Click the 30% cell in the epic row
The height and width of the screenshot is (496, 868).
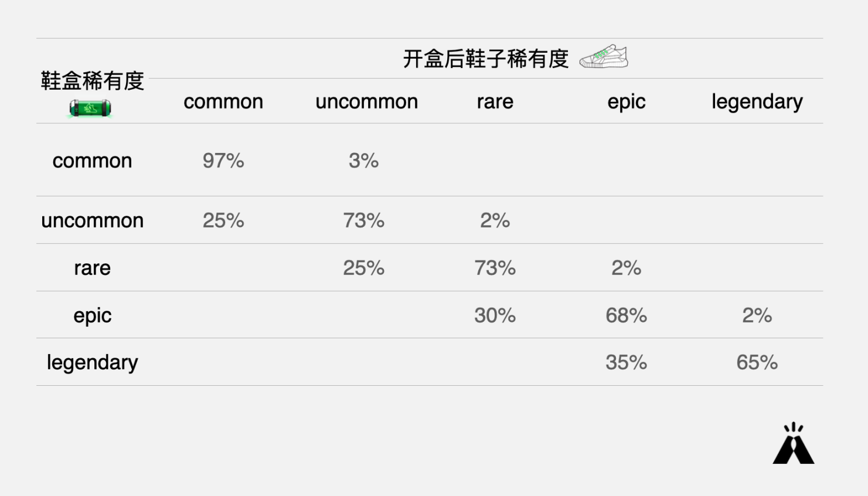point(495,315)
